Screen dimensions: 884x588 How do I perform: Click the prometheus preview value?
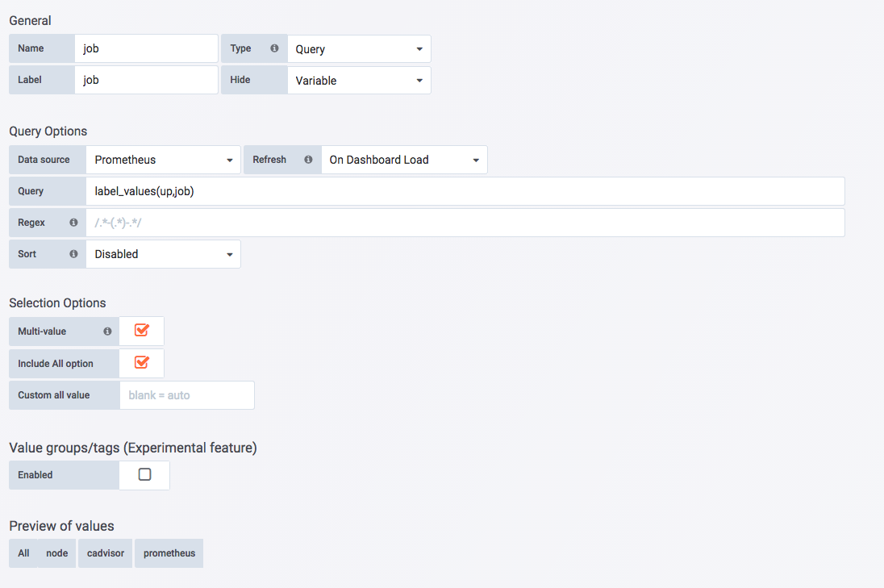click(169, 553)
